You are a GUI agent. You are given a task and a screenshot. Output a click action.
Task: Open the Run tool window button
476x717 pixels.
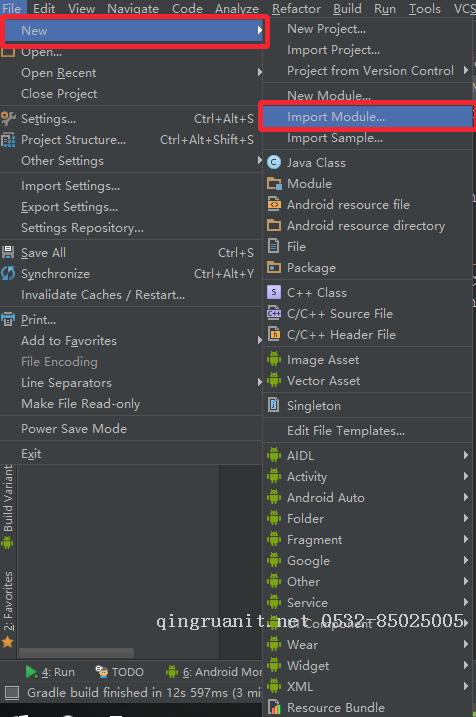coord(50,672)
